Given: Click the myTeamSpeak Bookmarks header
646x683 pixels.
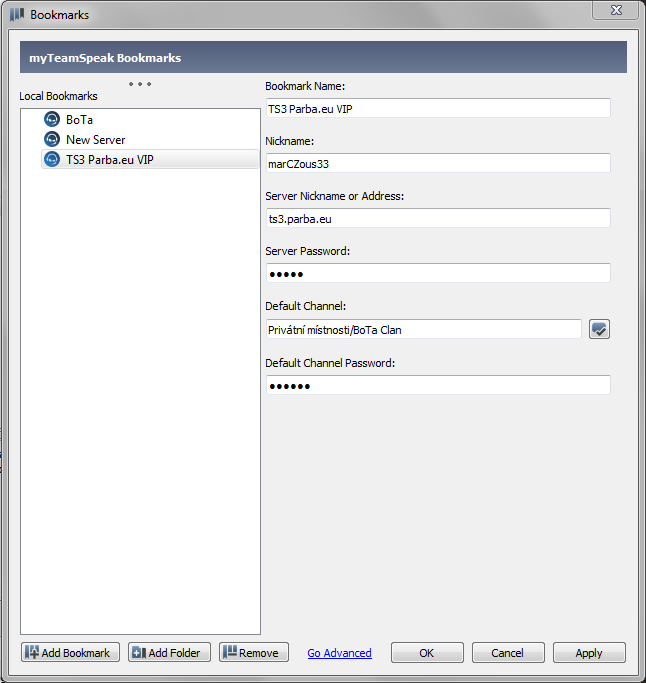Looking at the screenshot, I should pos(323,57).
